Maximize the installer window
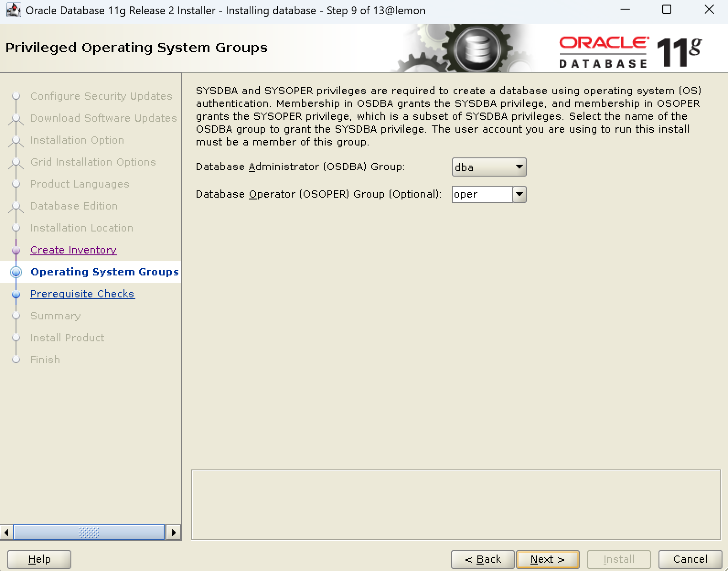 pos(667,10)
